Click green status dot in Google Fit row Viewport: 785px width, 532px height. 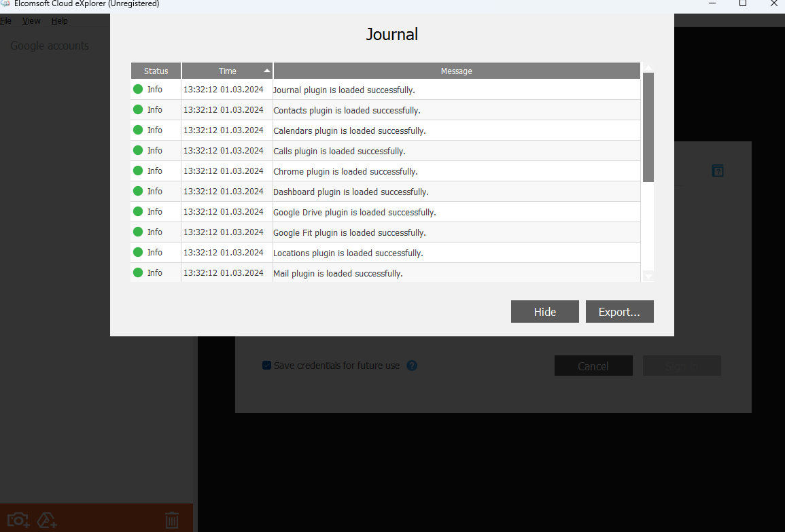(138, 232)
